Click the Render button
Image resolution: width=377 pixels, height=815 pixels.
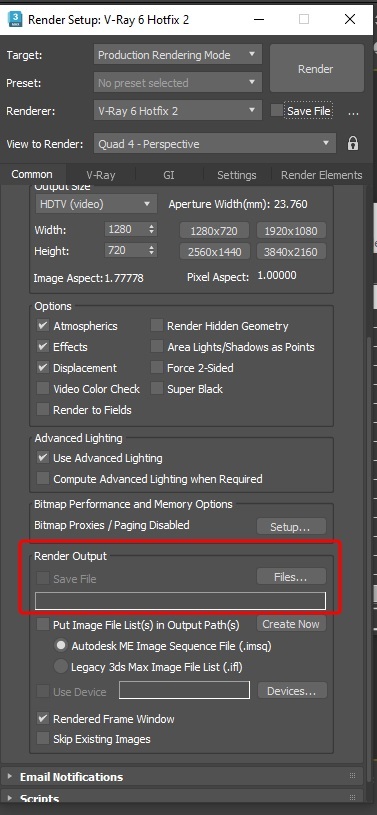point(316,69)
